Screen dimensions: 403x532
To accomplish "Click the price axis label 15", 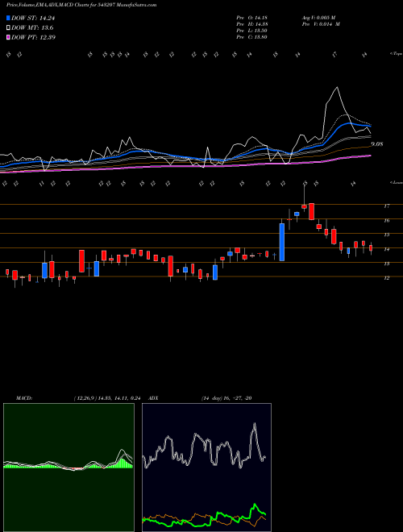I will click(x=386, y=235).
